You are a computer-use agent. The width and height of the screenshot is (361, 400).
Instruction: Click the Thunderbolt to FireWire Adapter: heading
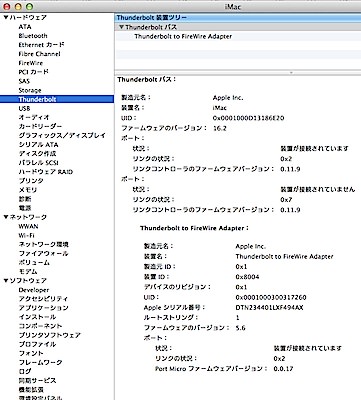(x=194, y=228)
